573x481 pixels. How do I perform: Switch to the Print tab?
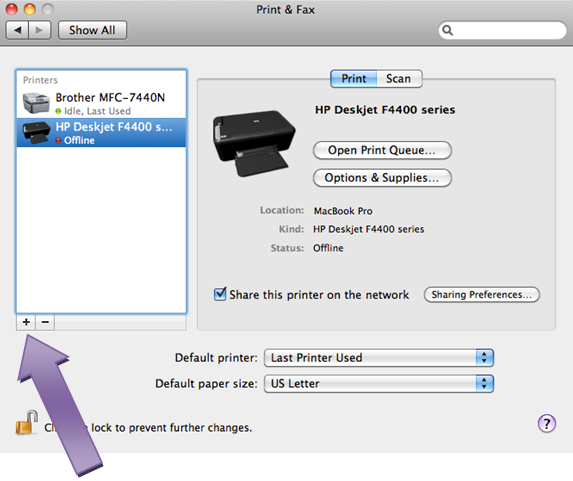pos(353,79)
